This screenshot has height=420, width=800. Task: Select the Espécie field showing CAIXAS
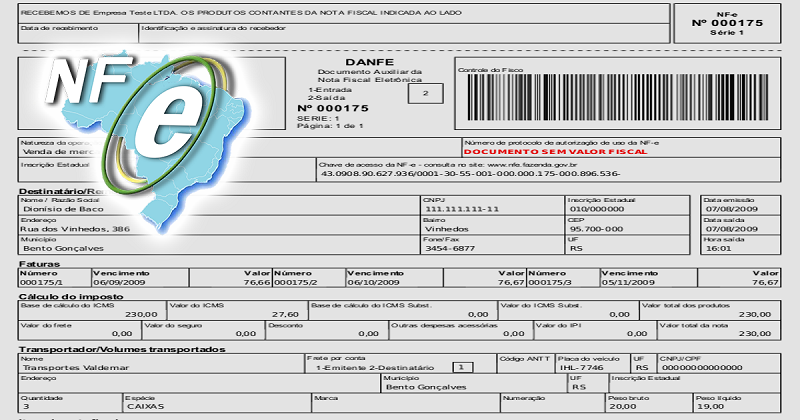[x=217, y=403]
